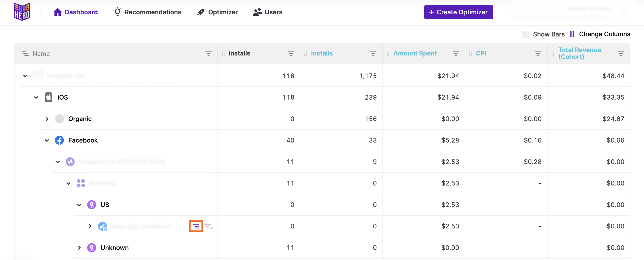This screenshot has height=260, width=644.
Task: Click the sort icon beside Name header
Action: coord(25,53)
